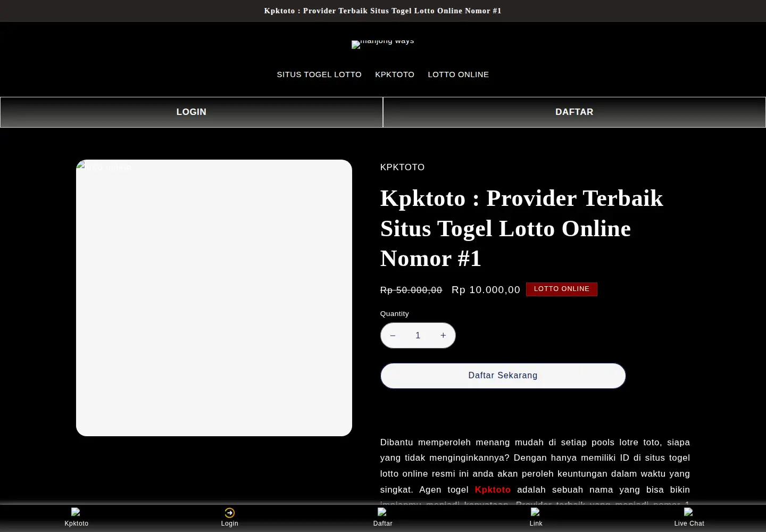Click the large DAFTAR button
This screenshot has height=532, width=766.
574,112
